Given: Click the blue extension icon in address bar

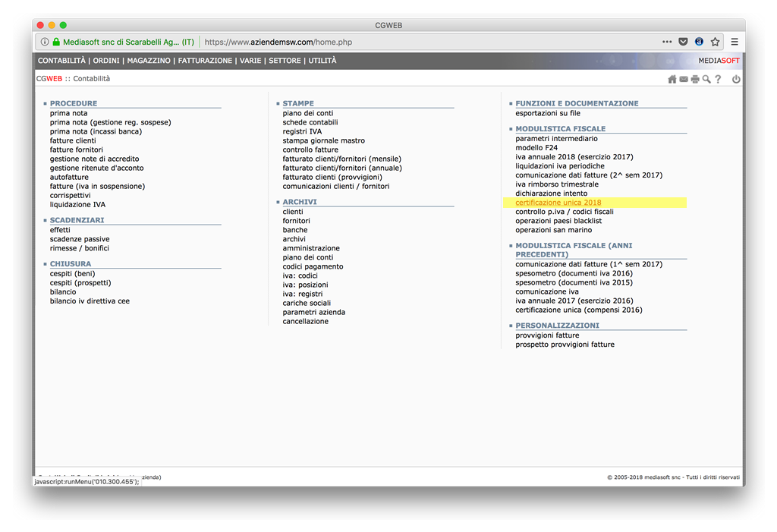Looking at the screenshot, I should pyautogui.click(x=699, y=42).
